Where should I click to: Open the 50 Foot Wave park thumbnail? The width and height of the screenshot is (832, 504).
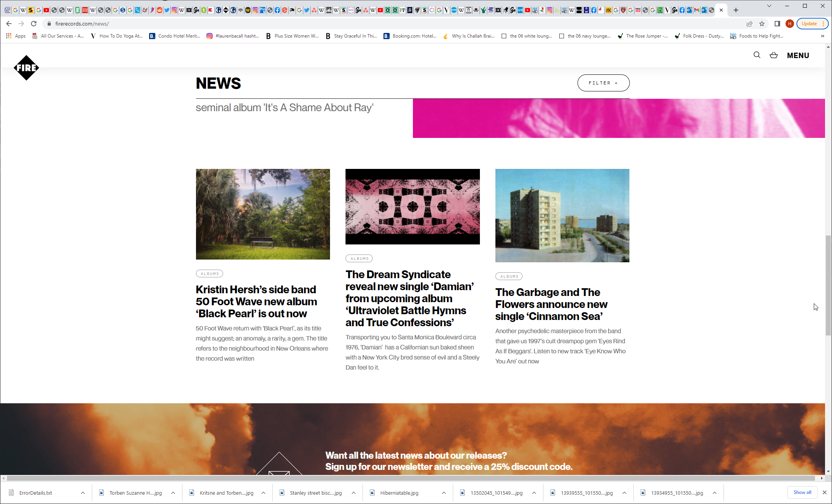[x=263, y=214]
